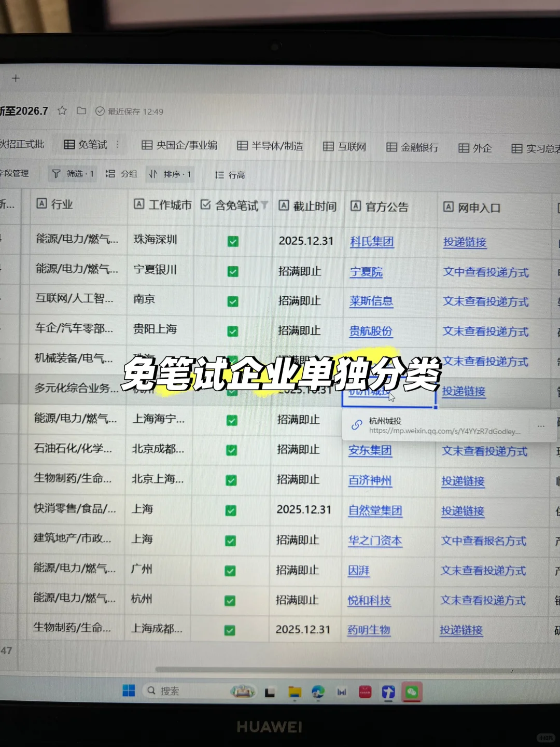Open 文中查看报名方式 in the 华之门资本 row
560x747 pixels.
(484, 541)
